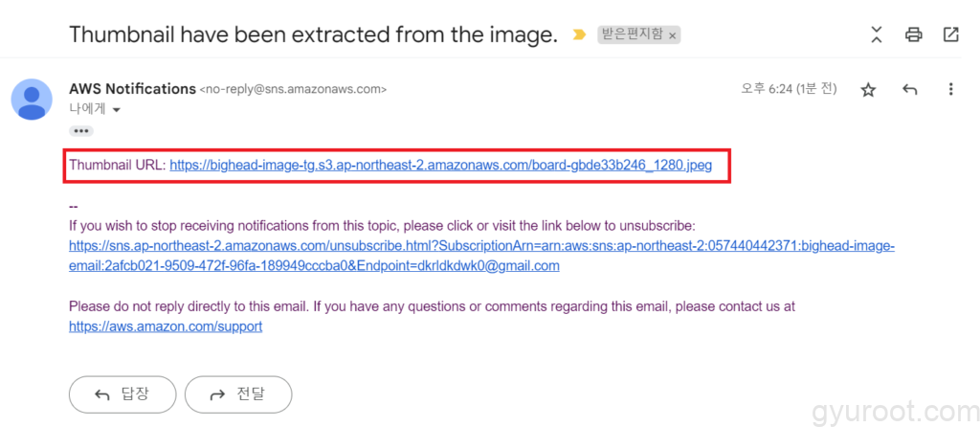Screen dimensions: 980x427
Task: Show trimmed content via the ellipsis button
Action: pos(80,130)
